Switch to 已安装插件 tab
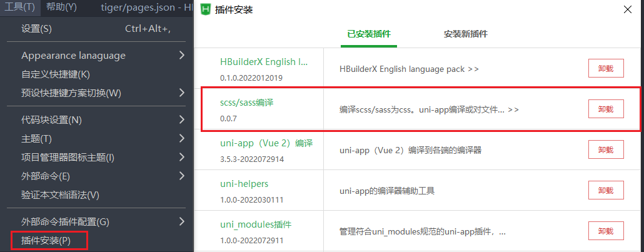The height and width of the screenshot is (252, 644). (x=369, y=34)
